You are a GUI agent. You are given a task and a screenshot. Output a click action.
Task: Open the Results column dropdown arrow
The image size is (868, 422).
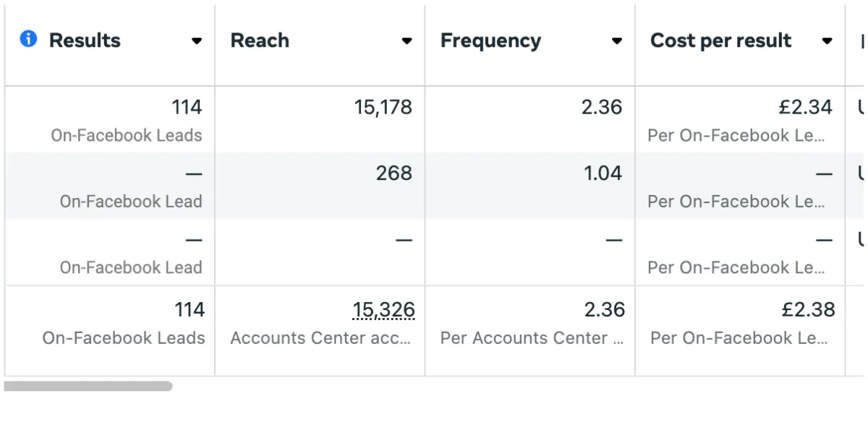(197, 41)
